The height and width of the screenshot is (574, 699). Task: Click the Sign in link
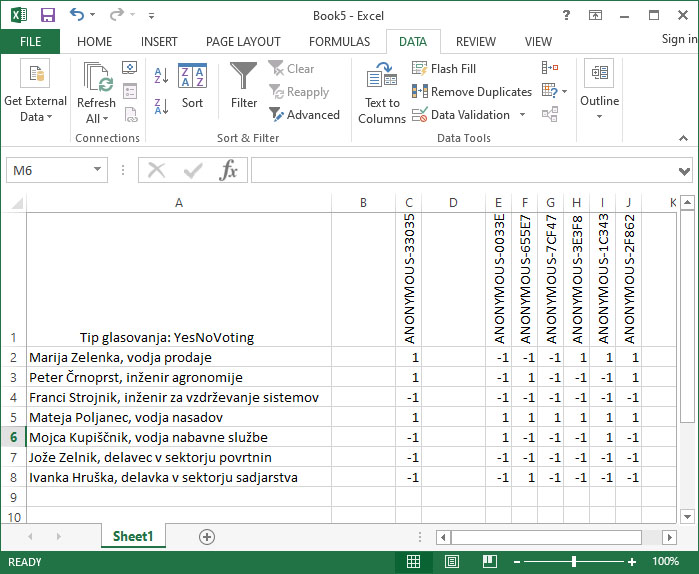tap(679, 39)
